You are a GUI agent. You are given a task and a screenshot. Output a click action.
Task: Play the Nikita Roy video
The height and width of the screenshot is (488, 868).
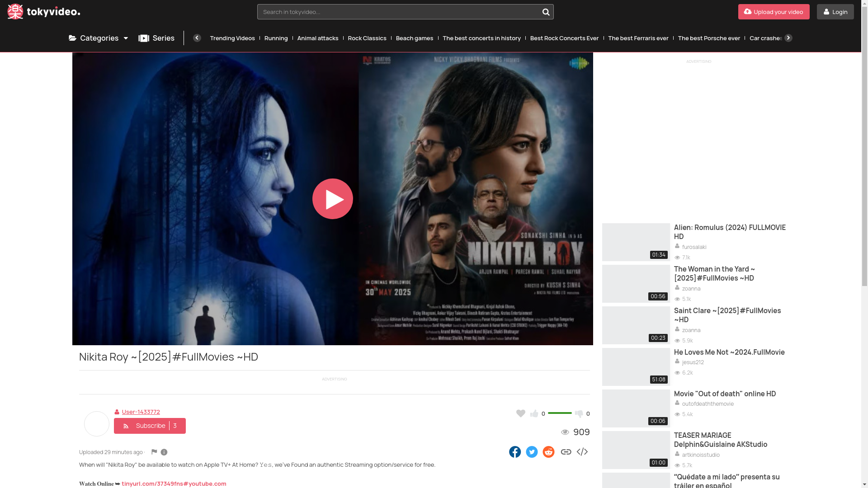pos(333,199)
